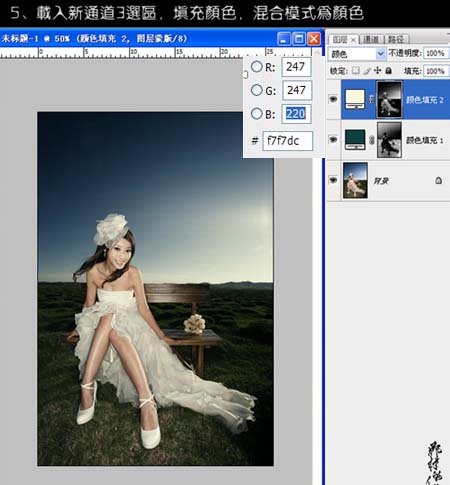The width and height of the screenshot is (450, 485).
Task: Click the B value field 220
Action: coord(296,114)
